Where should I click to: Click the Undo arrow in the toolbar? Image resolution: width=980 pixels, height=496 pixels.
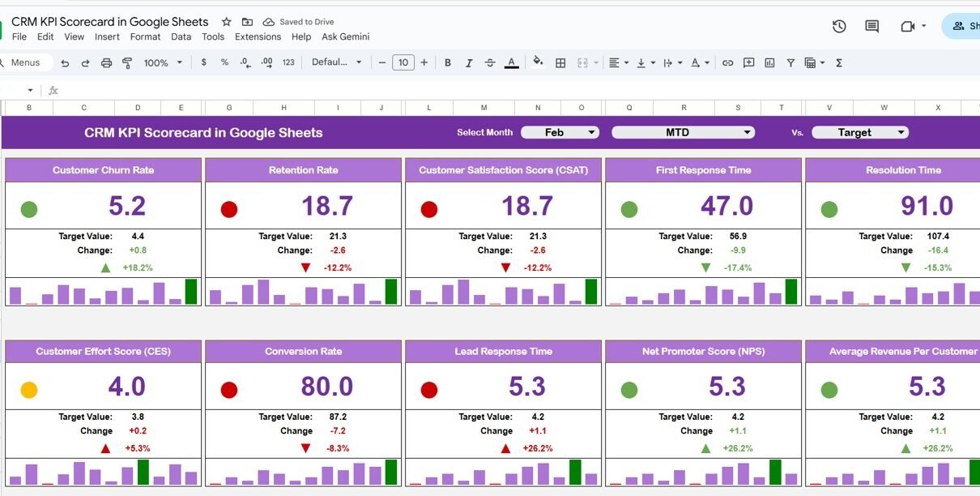coord(65,63)
